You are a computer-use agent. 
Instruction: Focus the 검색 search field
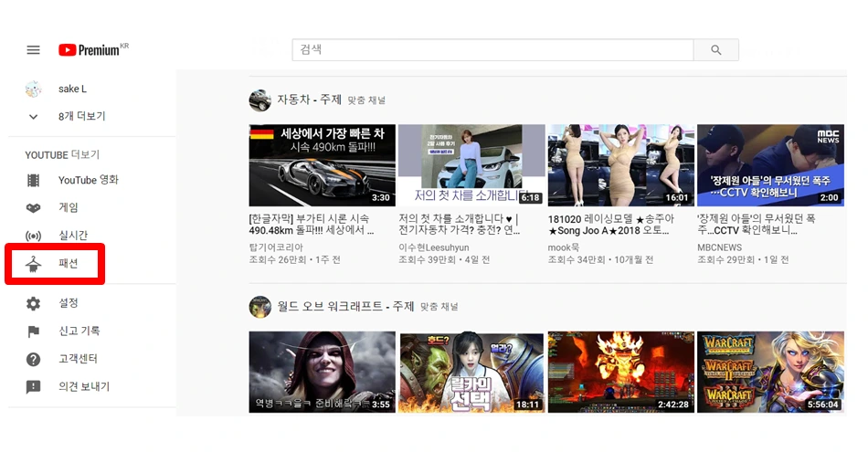[492, 50]
